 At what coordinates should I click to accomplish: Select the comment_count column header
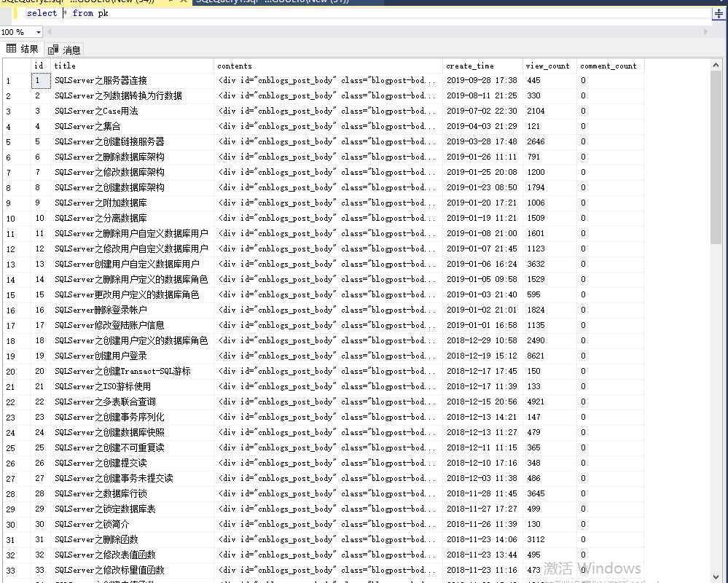[x=611, y=66]
